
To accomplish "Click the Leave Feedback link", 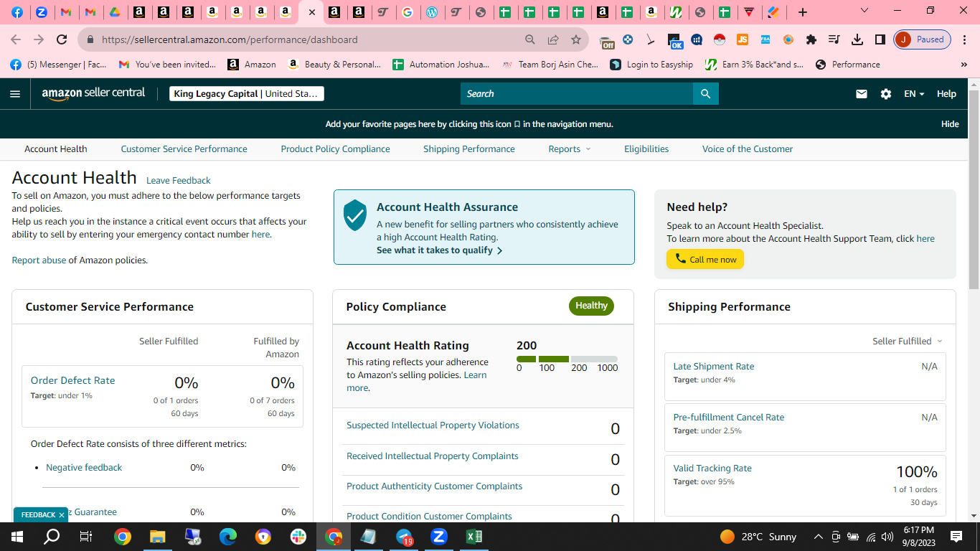I will click(179, 181).
